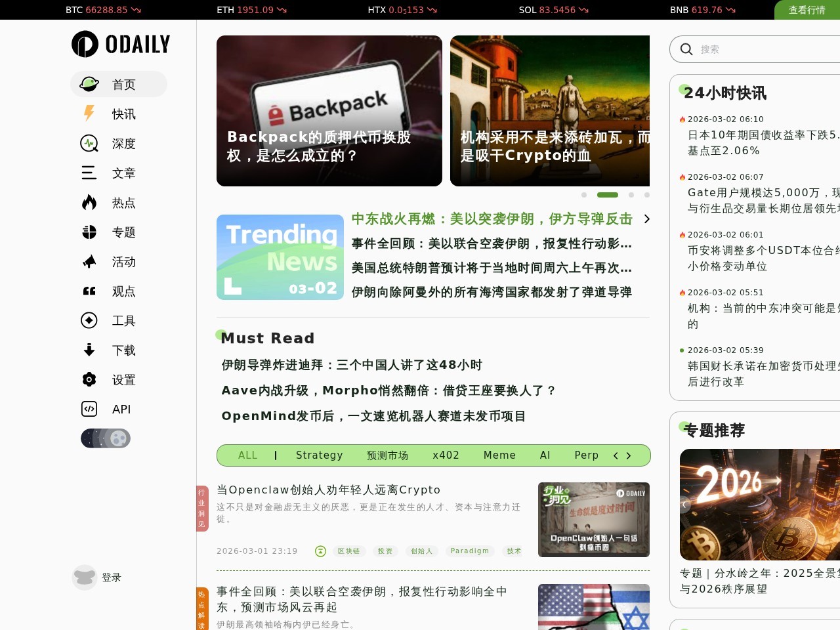Toggle the dark mode theme switch
840x630 pixels.
(106, 438)
